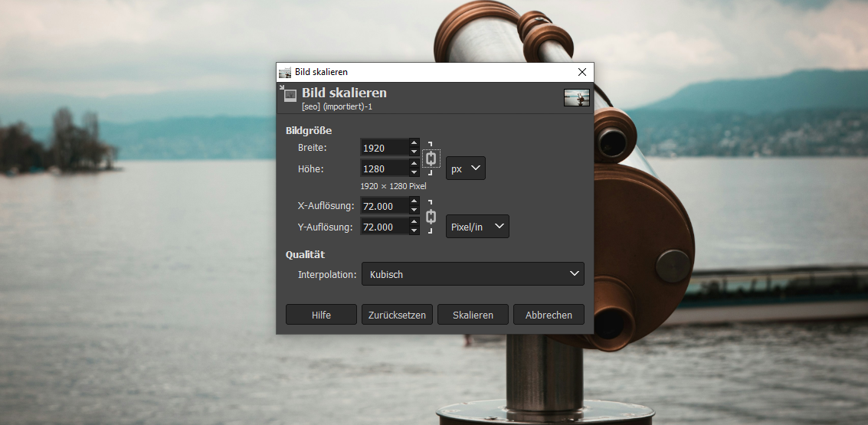868x425 pixels.
Task: Click the Hilfe button
Action: pyautogui.click(x=321, y=314)
